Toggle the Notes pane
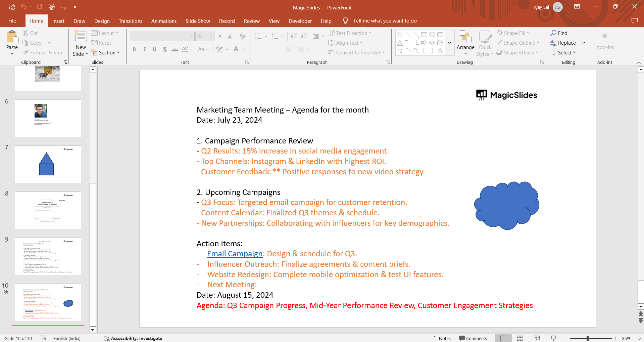Screen dimensions: 644x342 442,338
